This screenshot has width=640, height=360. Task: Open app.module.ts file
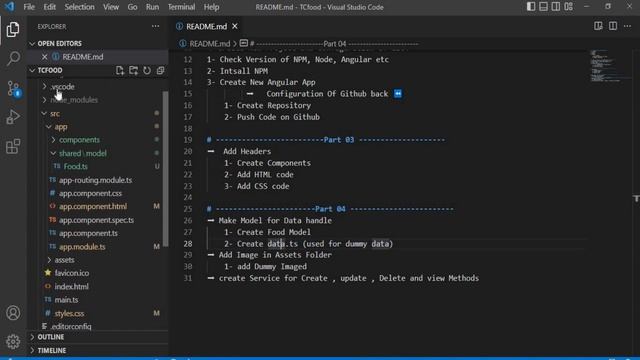click(82, 247)
